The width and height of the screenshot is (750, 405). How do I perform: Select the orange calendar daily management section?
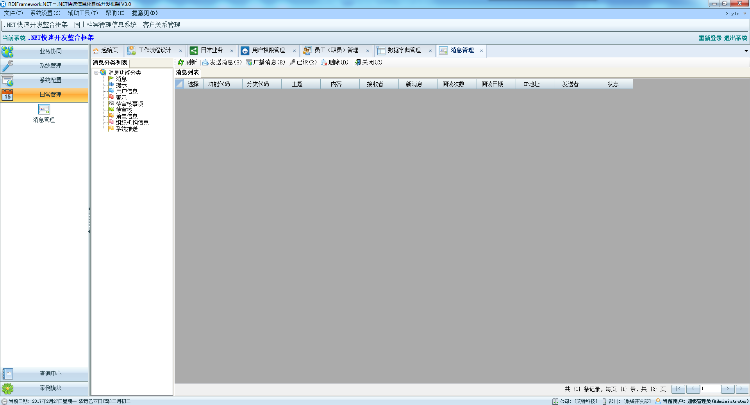(x=44, y=95)
